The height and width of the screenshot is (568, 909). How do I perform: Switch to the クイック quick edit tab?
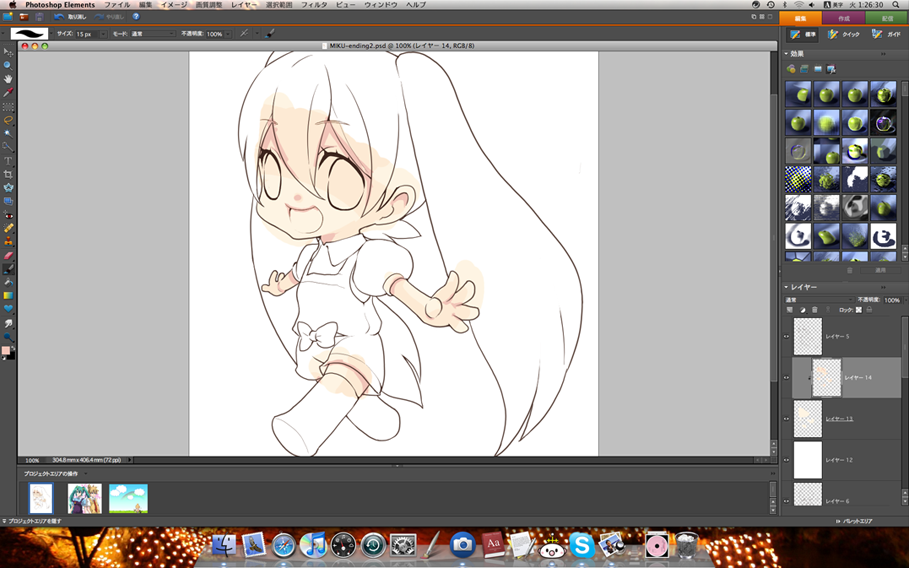(x=844, y=35)
